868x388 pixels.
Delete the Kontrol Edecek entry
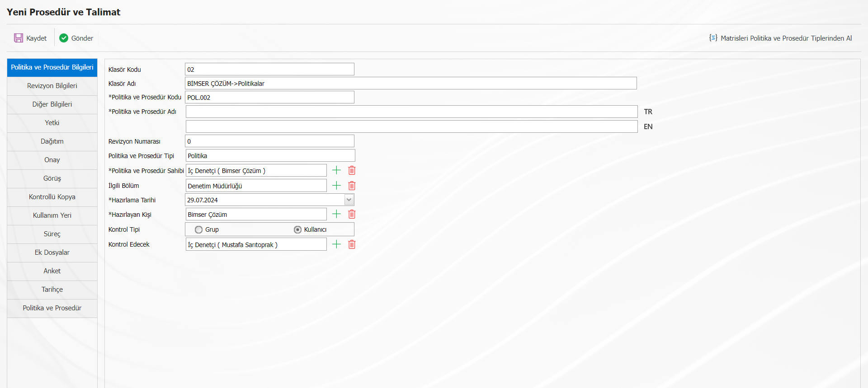pyautogui.click(x=352, y=244)
